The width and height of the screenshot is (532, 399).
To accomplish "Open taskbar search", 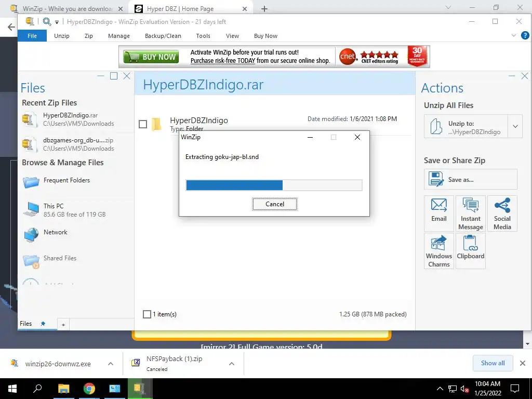I will pos(37,389).
